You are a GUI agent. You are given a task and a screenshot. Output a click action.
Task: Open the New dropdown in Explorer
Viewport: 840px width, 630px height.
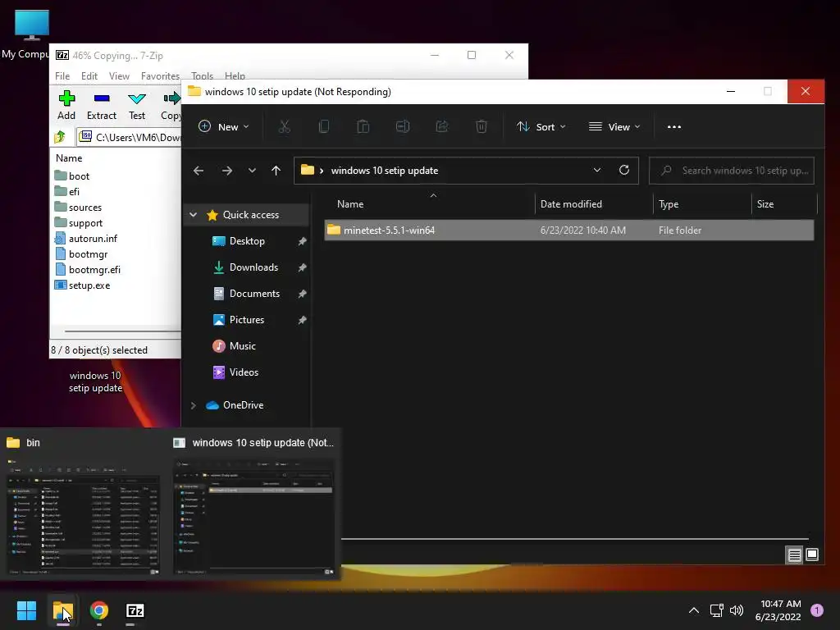click(224, 127)
